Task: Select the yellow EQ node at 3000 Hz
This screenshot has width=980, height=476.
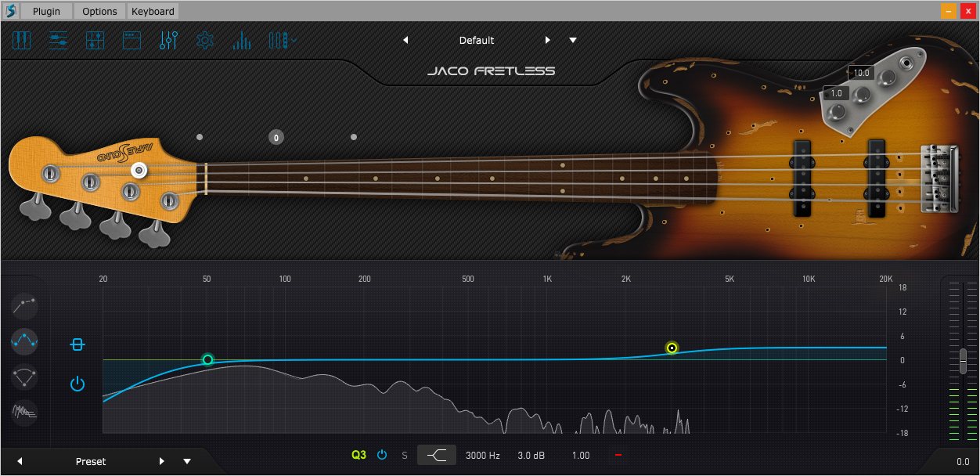Action: coord(672,348)
